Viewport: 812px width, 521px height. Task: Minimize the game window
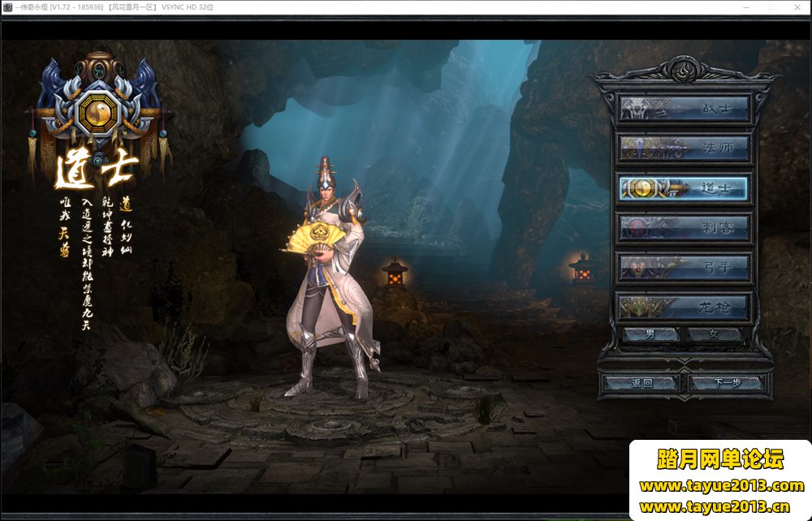(746, 7)
